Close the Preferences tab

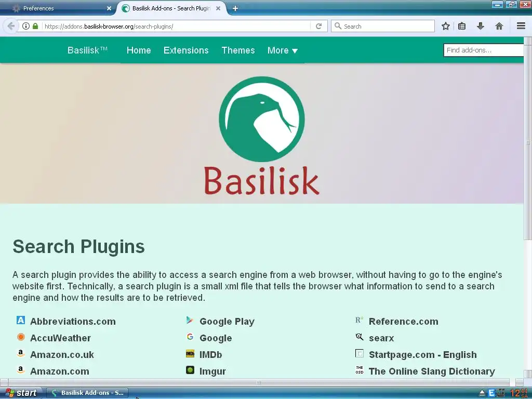[x=109, y=8]
